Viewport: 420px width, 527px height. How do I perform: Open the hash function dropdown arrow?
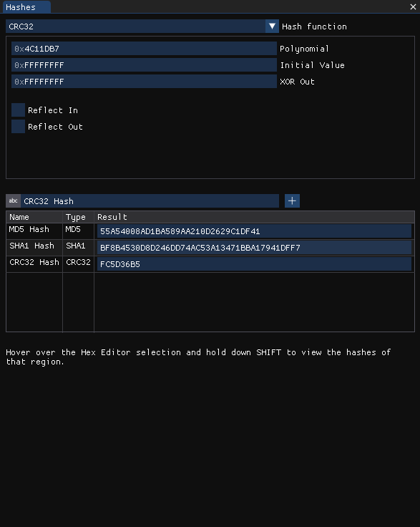coord(272,26)
